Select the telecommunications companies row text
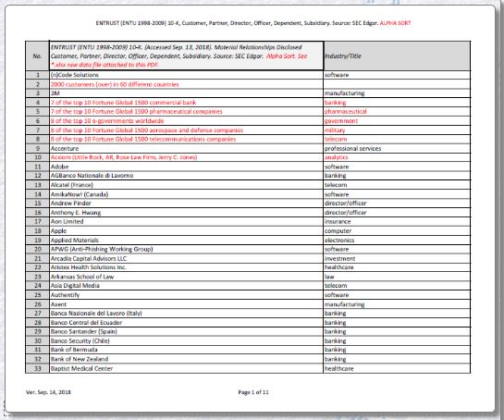 (x=143, y=140)
